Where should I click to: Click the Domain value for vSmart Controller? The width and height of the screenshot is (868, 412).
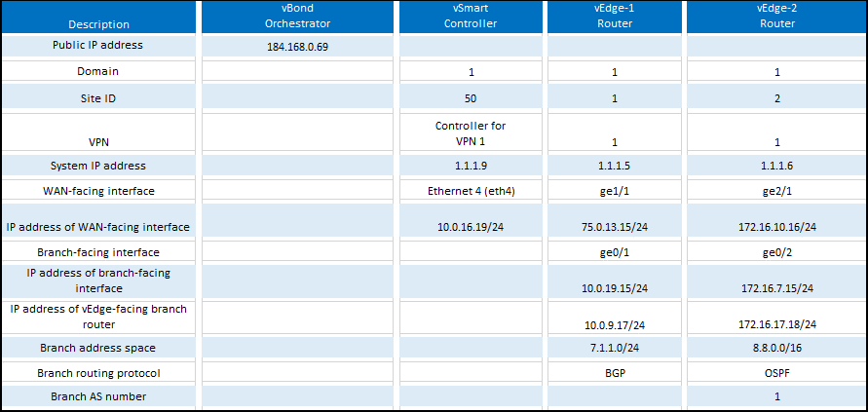(472, 72)
